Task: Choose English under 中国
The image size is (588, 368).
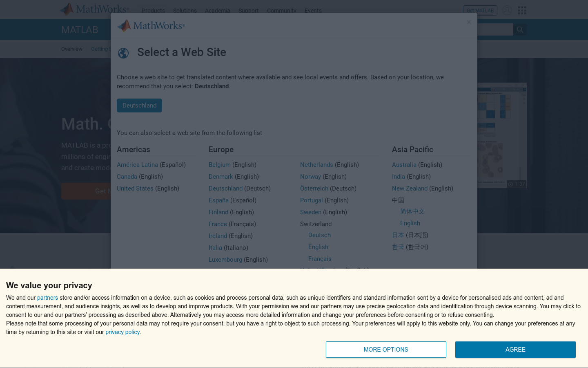Action: click(410, 223)
